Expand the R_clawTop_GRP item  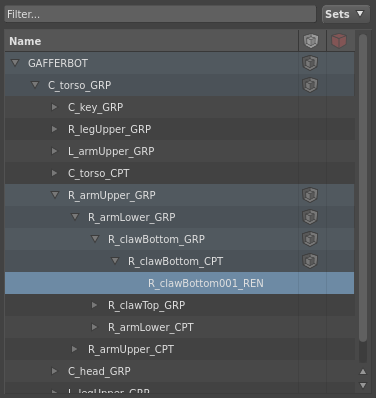pos(94,305)
